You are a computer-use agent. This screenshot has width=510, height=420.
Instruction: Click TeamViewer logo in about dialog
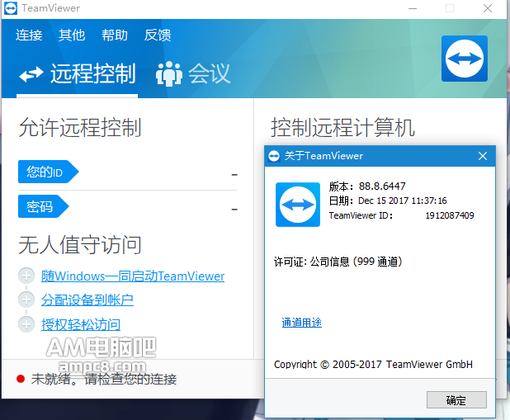(298, 205)
